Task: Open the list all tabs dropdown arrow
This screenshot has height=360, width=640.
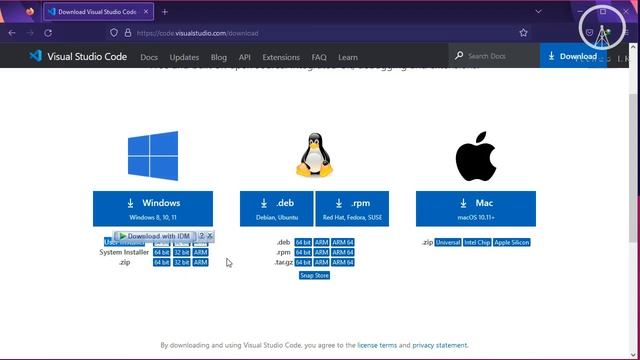Action: (x=538, y=12)
